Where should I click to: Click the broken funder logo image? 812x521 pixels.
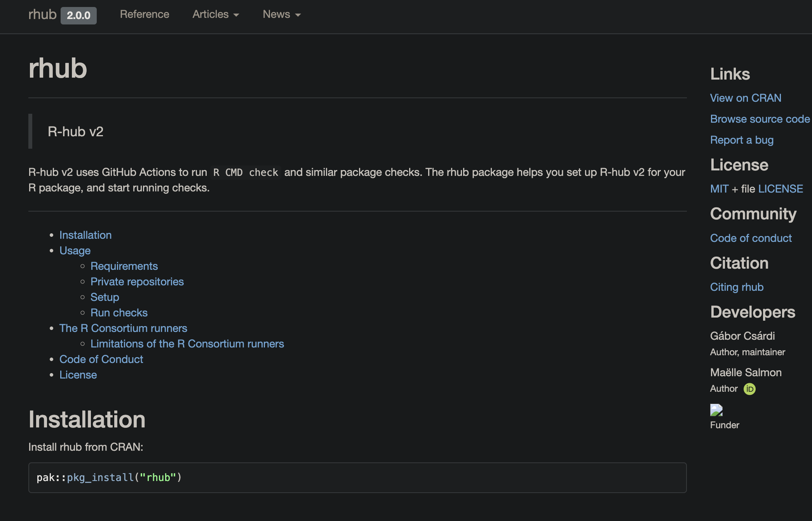(x=716, y=410)
